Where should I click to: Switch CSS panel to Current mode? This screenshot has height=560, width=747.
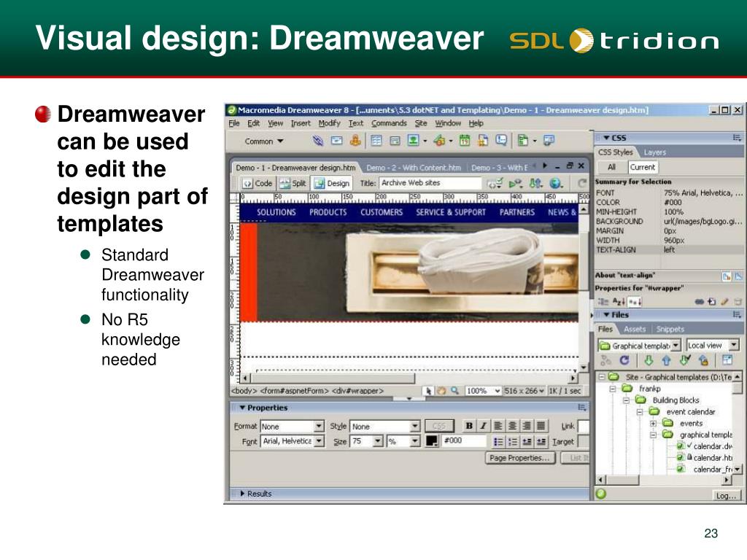(x=642, y=167)
